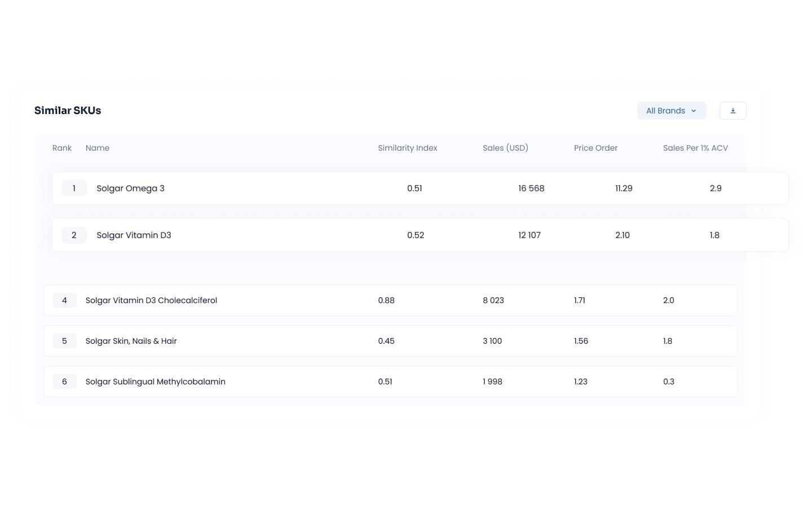Click the Sales Per 1% ACV header

pyautogui.click(x=695, y=148)
